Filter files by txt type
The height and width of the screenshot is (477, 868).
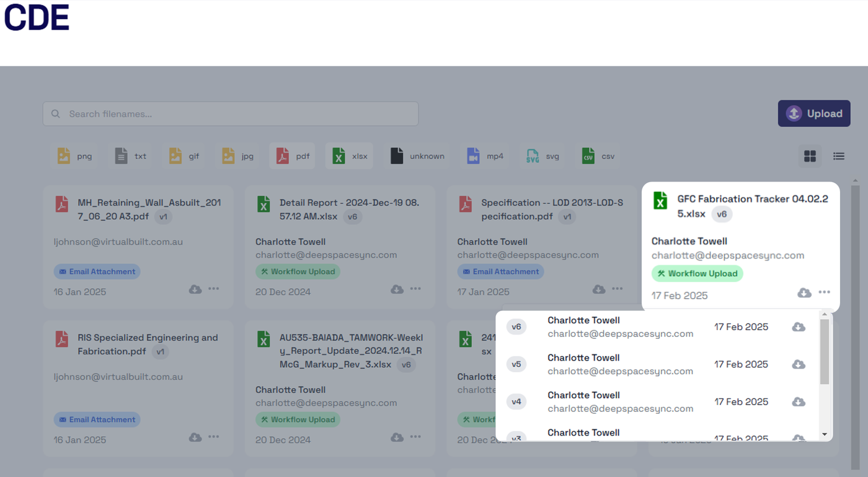(131, 156)
